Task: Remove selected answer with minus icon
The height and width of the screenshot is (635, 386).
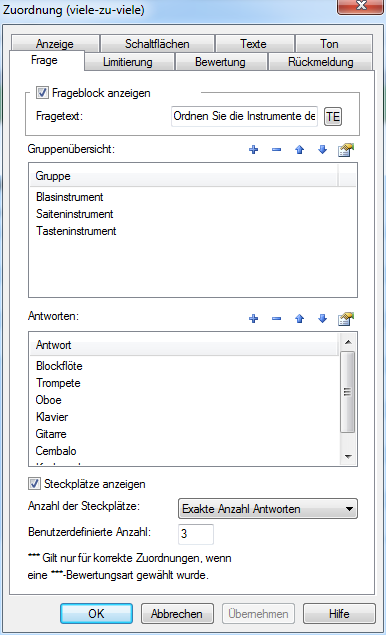Action: coord(277,319)
